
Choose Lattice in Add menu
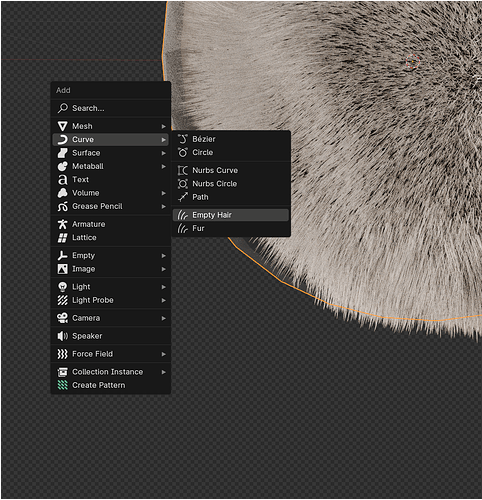[111, 238]
